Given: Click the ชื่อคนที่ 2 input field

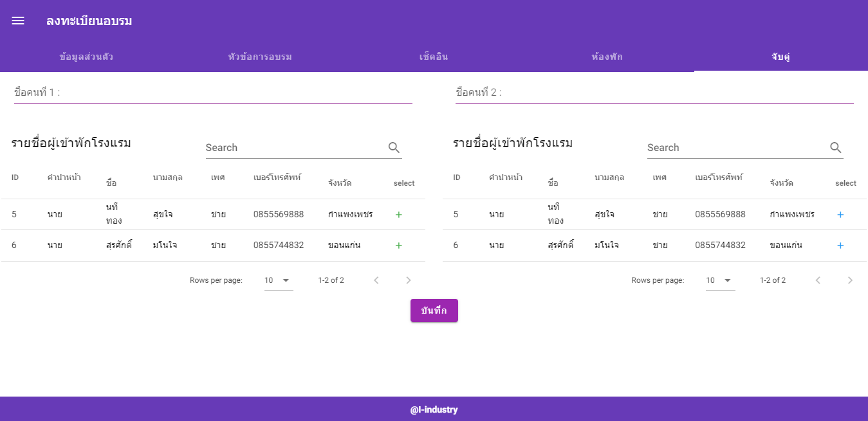Looking at the screenshot, I should click(654, 92).
